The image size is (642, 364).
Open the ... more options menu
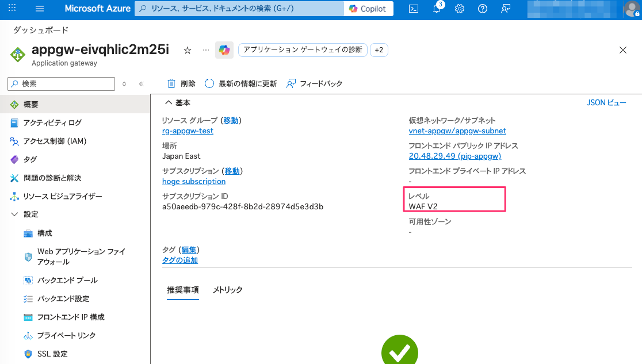pos(205,50)
